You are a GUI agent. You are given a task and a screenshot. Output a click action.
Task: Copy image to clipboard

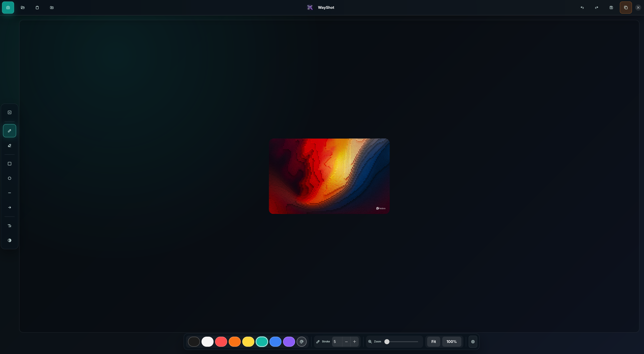point(626,8)
